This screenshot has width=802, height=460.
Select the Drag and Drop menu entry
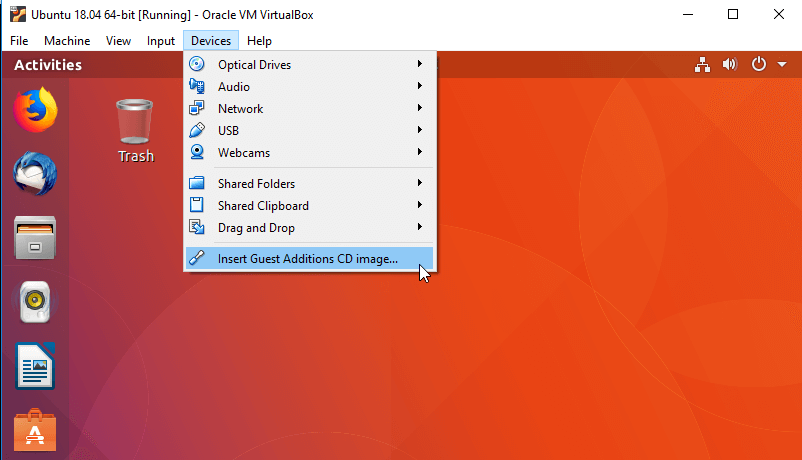point(309,227)
